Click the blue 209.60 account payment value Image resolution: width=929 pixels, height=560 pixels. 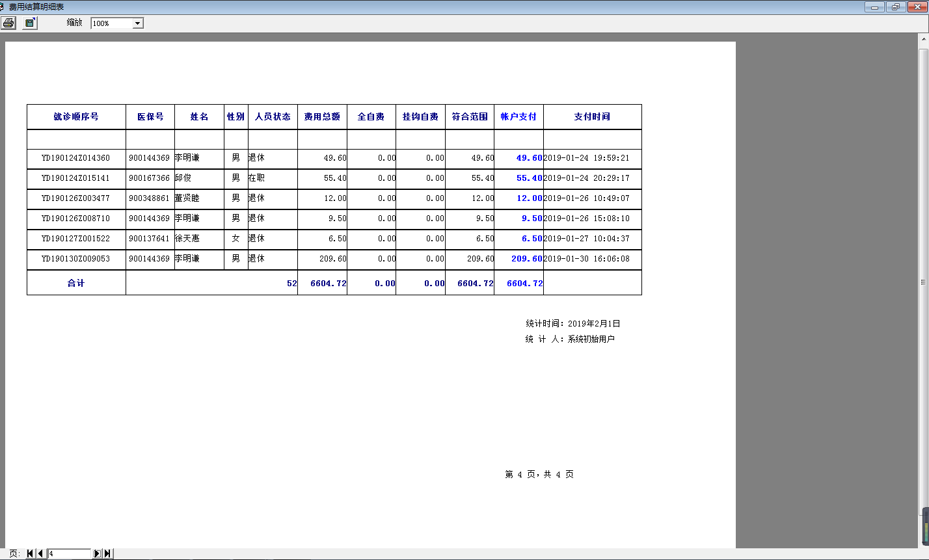pyautogui.click(x=527, y=259)
